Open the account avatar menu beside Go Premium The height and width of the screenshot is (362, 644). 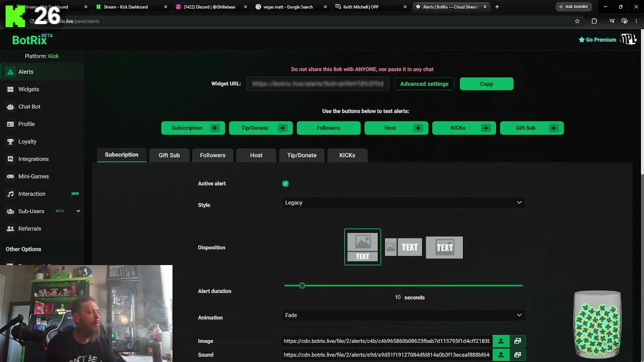(x=628, y=39)
